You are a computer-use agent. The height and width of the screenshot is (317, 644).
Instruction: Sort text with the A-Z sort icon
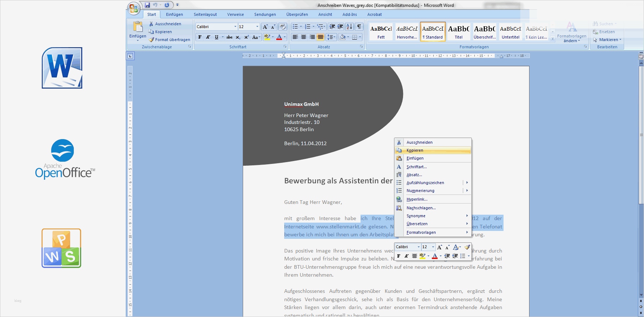point(349,27)
